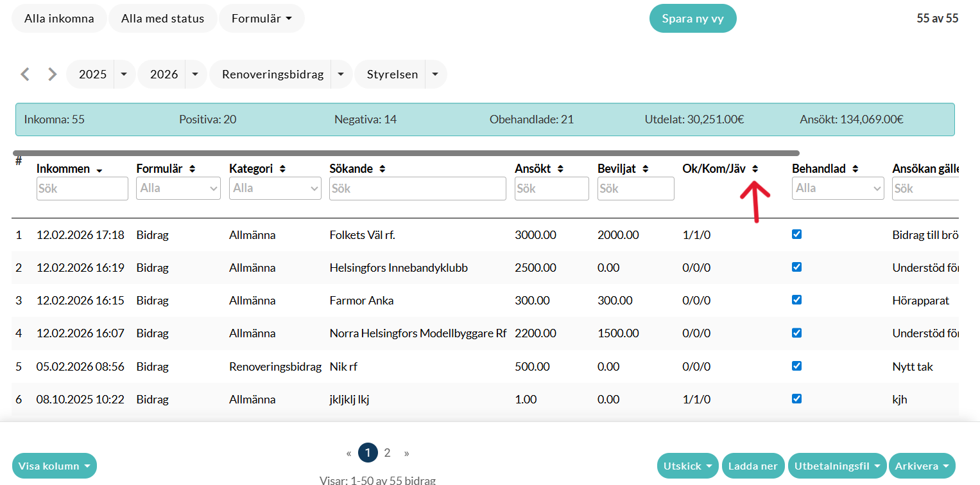The image size is (980, 485).
Task: Open the Visa kolumn dropdown
Action: (x=55, y=466)
